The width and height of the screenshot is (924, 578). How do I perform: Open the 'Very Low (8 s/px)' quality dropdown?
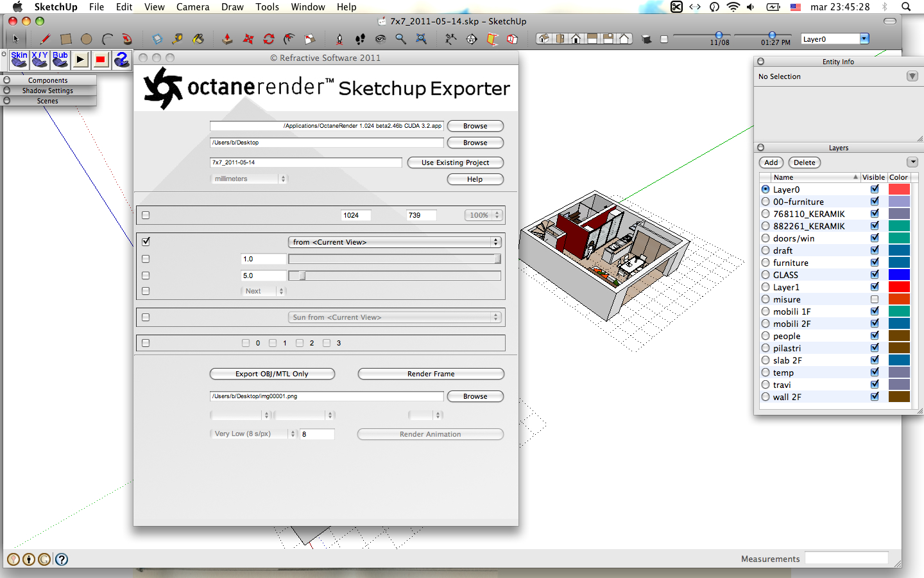coord(253,434)
